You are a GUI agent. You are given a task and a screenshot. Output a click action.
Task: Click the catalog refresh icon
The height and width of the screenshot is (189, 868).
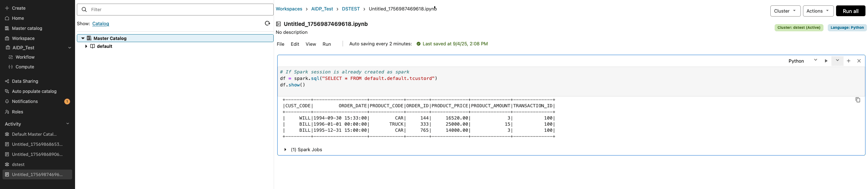267,23
